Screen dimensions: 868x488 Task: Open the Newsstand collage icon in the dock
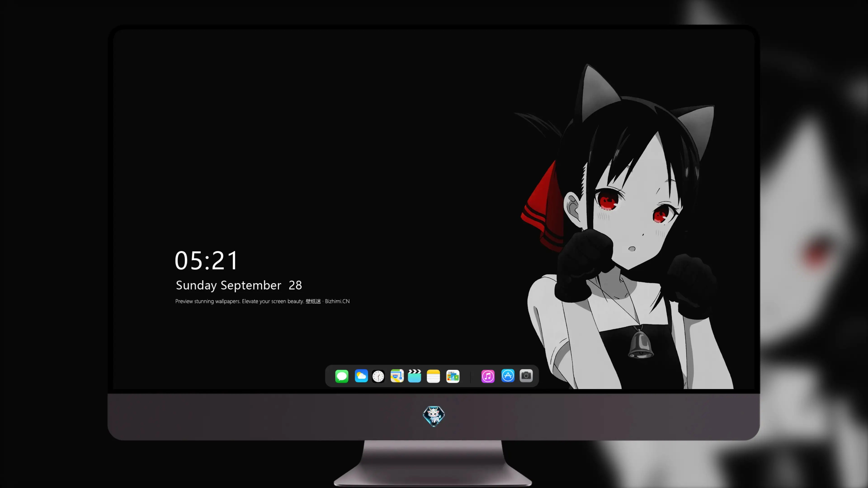tap(453, 376)
